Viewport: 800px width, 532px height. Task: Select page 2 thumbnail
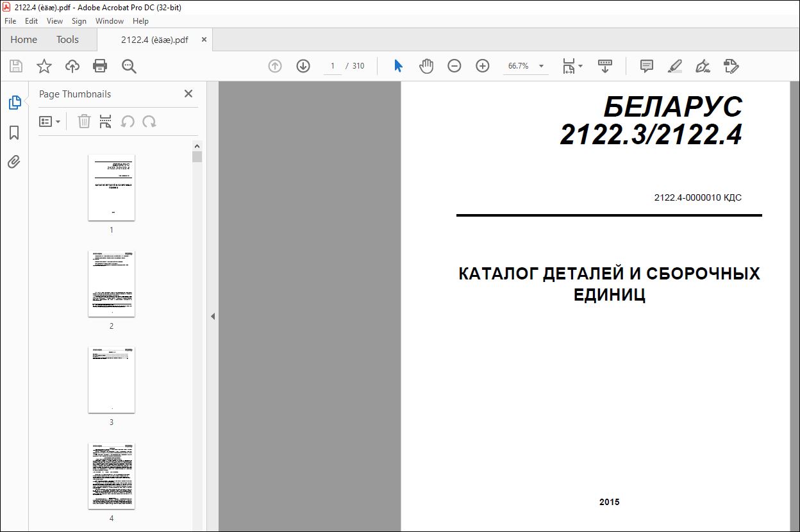coord(112,283)
